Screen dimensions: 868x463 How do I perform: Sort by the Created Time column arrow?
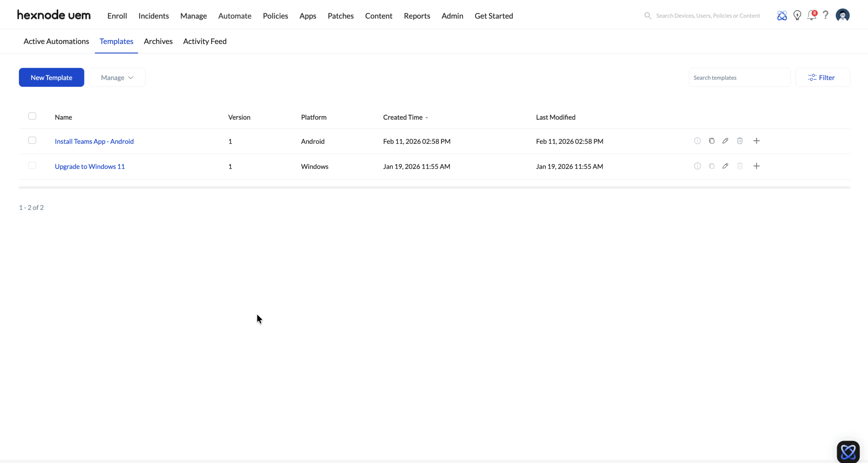click(427, 118)
